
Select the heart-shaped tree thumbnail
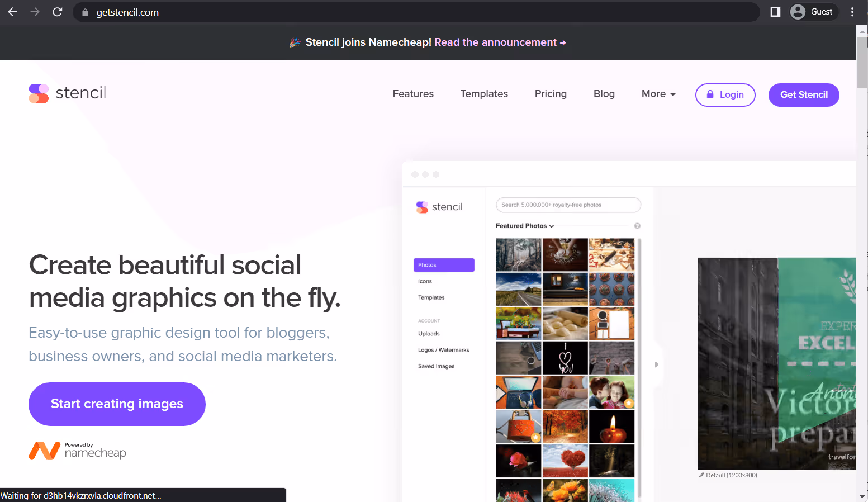coord(565,461)
